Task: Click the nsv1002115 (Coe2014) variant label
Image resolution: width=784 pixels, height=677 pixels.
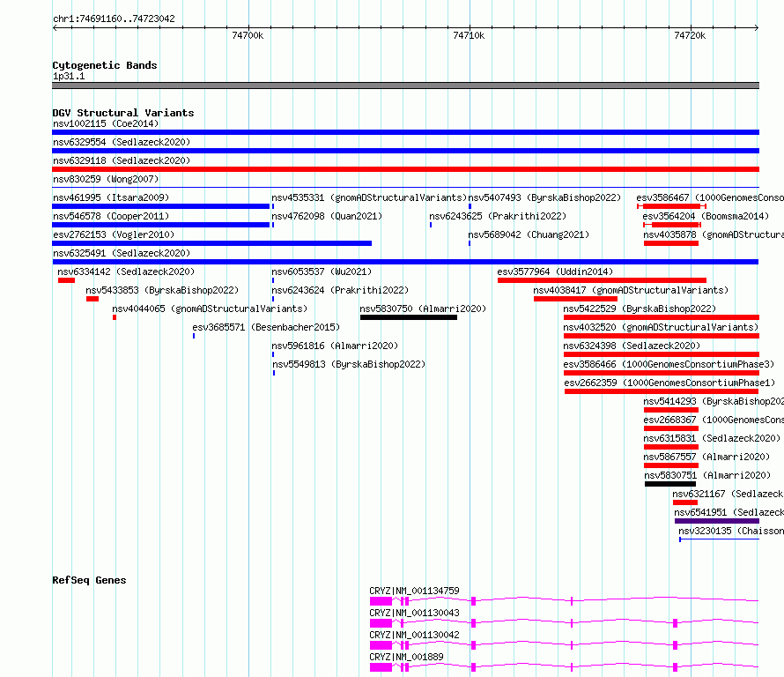Action: click(106, 123)
